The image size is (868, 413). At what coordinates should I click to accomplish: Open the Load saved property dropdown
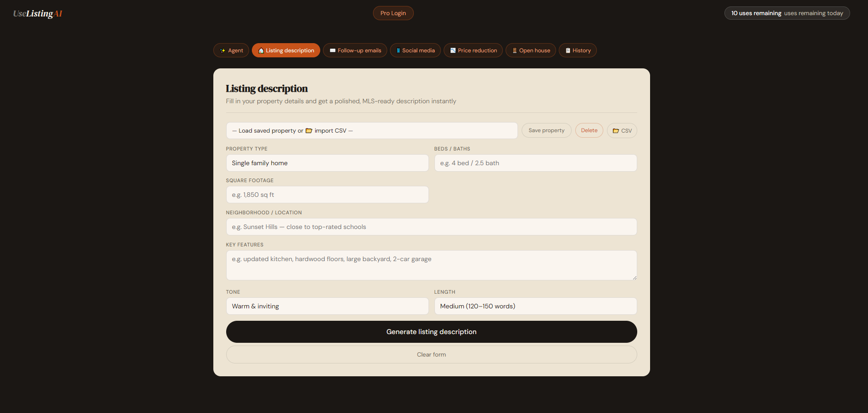(372, 131)
